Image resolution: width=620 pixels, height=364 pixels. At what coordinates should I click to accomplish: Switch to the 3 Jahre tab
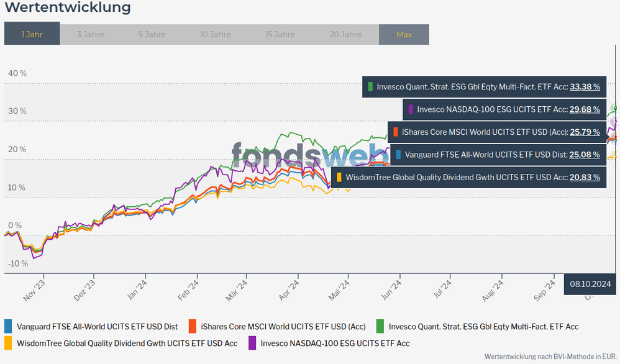tap(90, 34)
